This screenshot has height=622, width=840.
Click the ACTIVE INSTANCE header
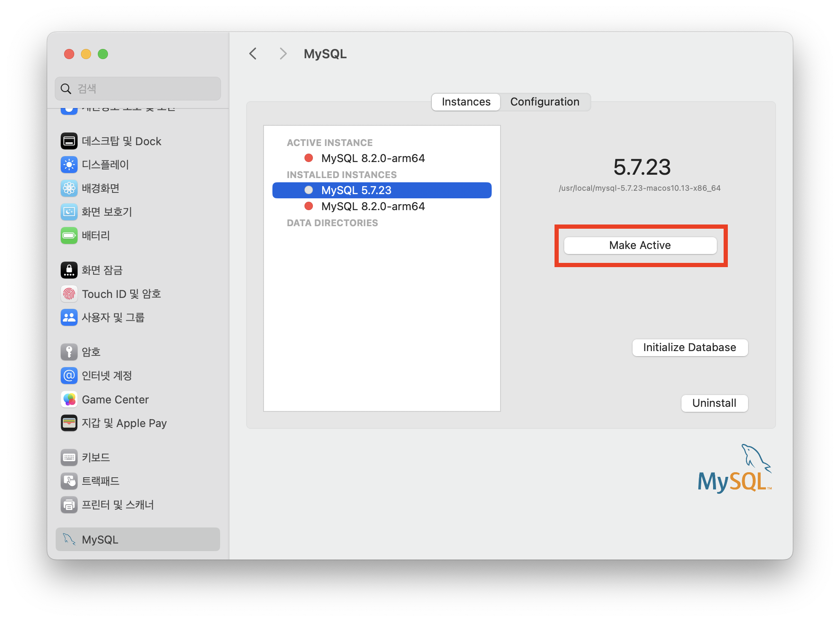(330, 143)
